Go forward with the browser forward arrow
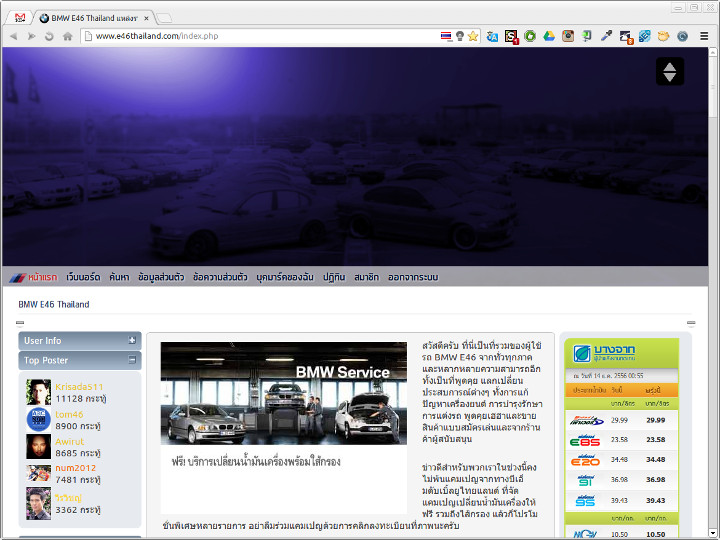Screen dimensions: 720x540 coord(31,36)
